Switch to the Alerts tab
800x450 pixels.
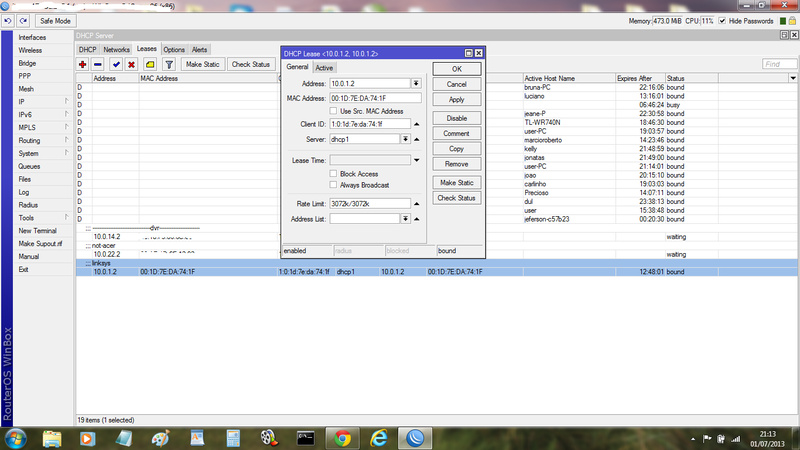(x=199, y=49)
